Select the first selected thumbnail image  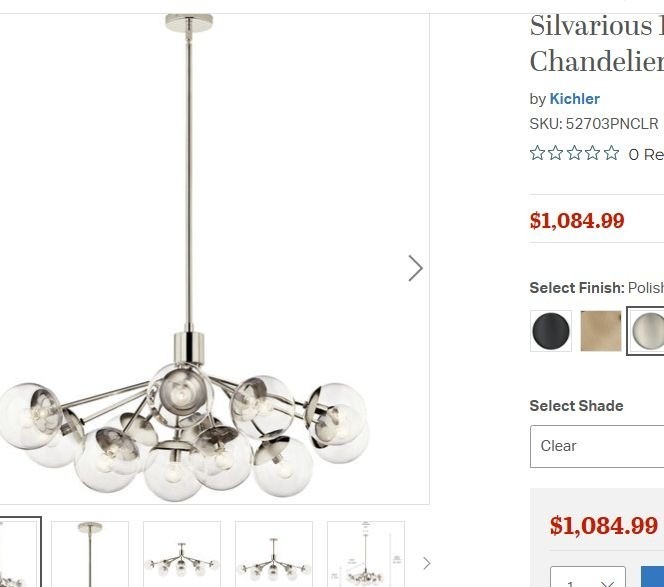[20, 552]
